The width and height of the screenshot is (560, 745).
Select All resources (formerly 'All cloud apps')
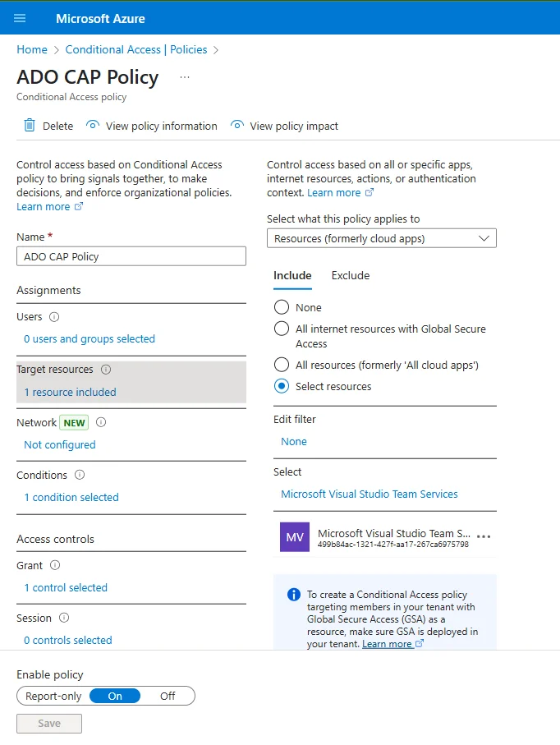click(x=281, y=365)
